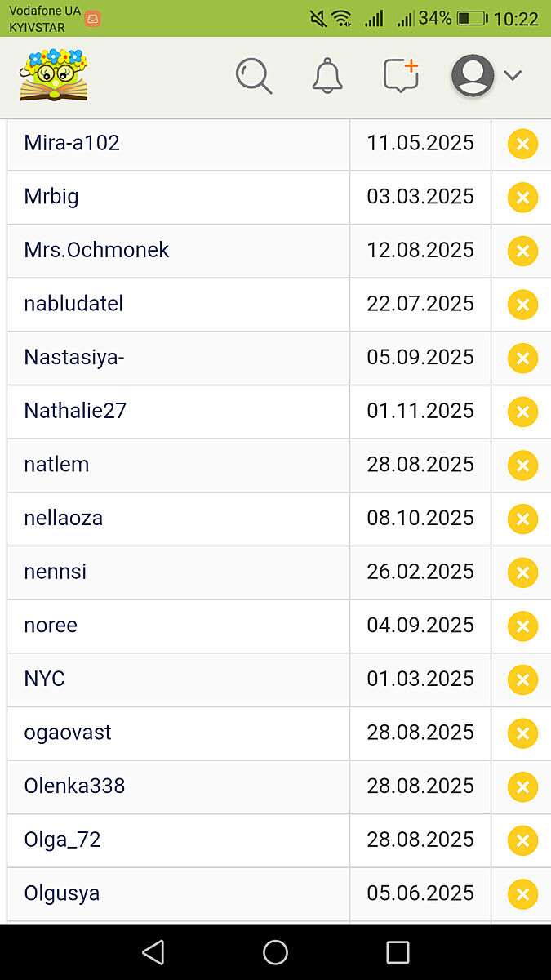This screenshot has height=980, width=551.
Task: Open Mrs.Ochmonek user profile
Action: (96, 250)
